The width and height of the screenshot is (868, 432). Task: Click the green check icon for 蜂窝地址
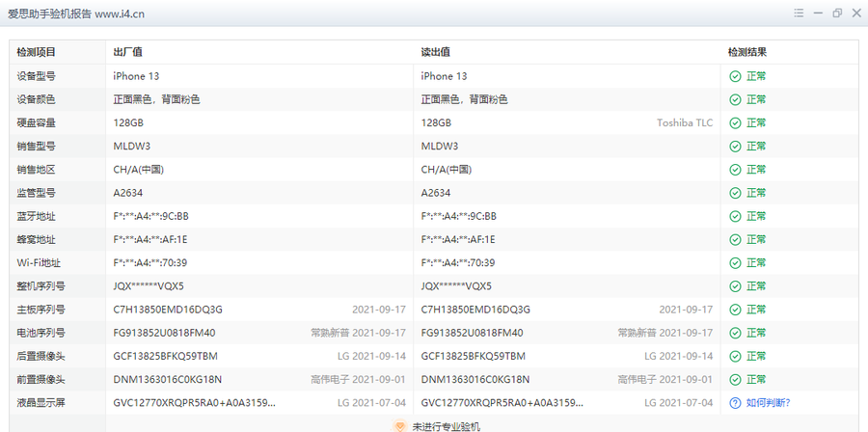pos(735,239)
